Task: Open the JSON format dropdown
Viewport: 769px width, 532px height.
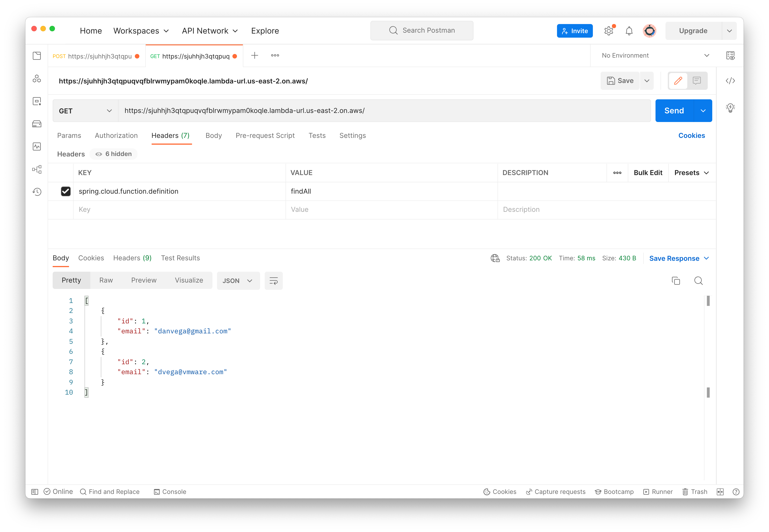Action: coord(238,281)
